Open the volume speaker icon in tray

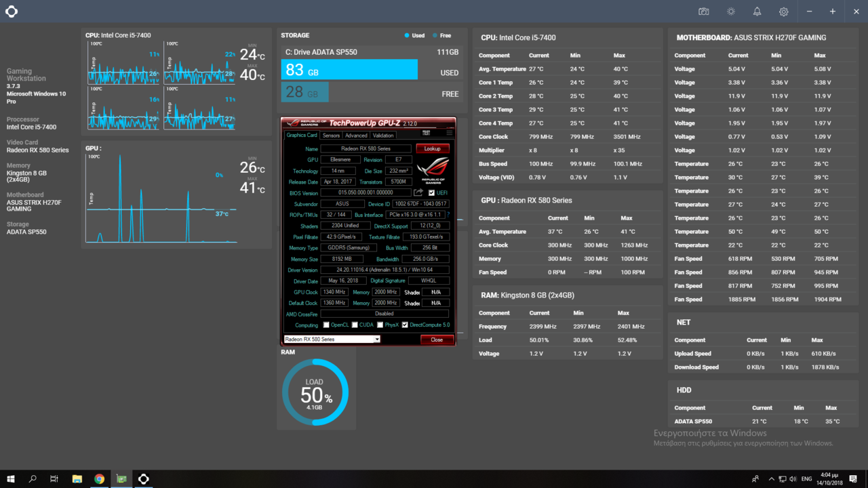[x=792, y=479]
